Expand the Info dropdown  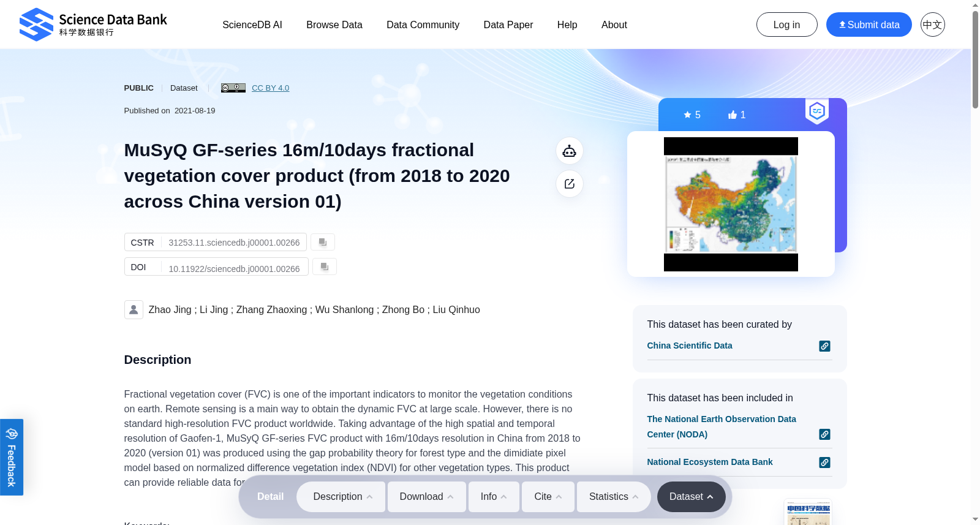(494, 497)
